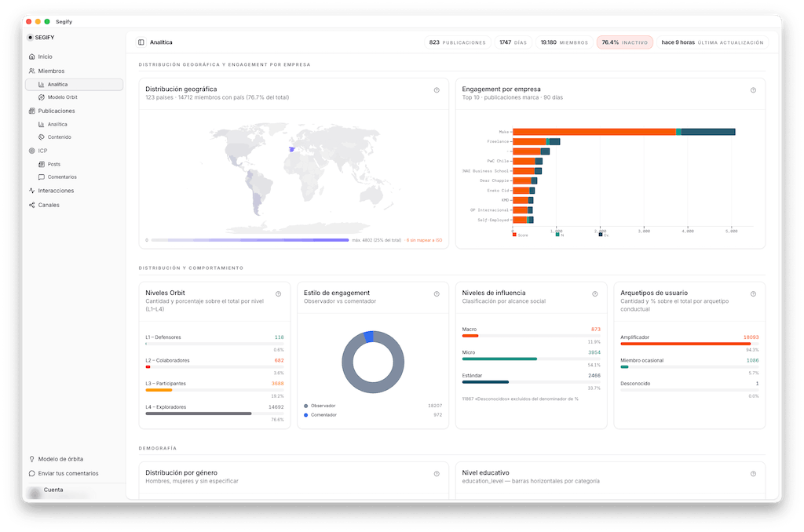
Task: Click info icon on Nivel educativo card
Action: click(753, 474)
